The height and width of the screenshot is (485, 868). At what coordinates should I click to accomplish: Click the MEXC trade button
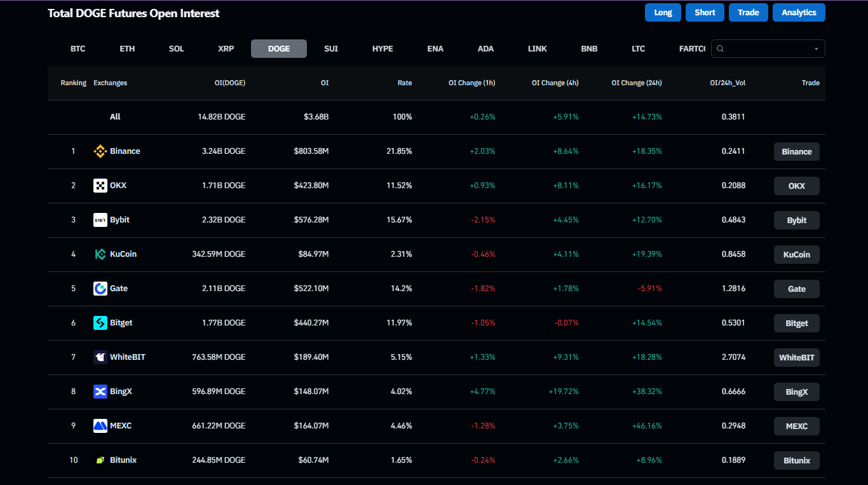[x=797, y=426]
